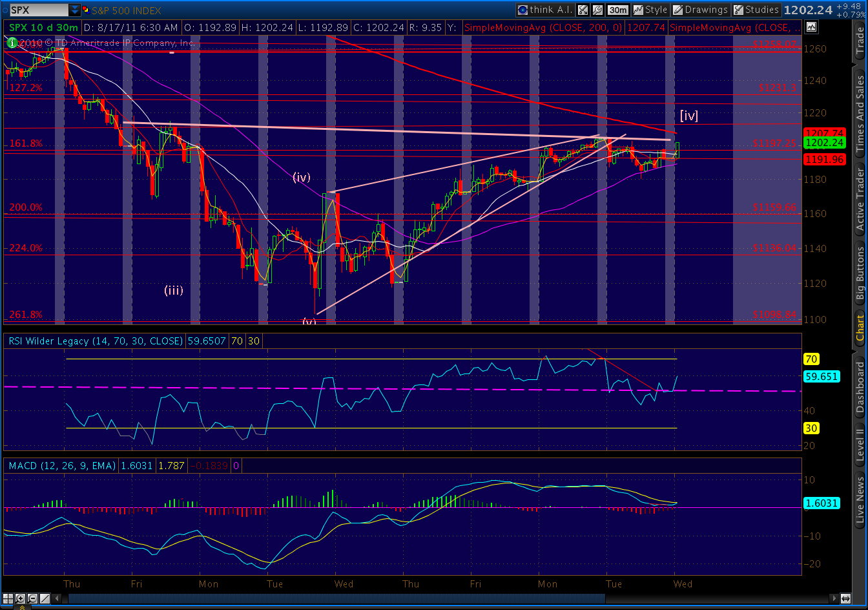868x610 pixels.
Task: Expand the double chevron bottom tab
Action: pyautogui.click(x=22, y=607)
